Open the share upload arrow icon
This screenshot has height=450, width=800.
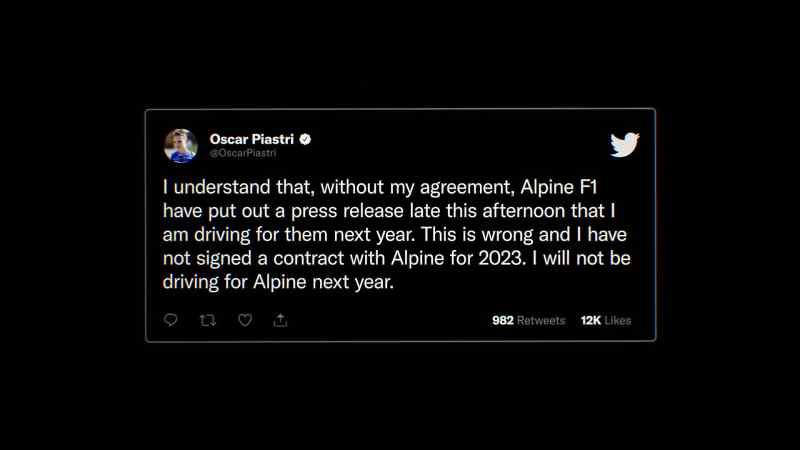(x=280, y=320)
